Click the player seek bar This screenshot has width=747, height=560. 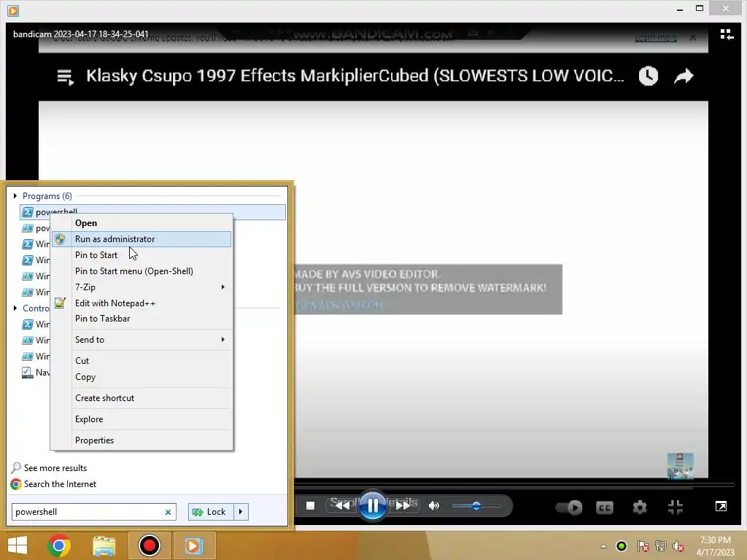pos(514,485)
